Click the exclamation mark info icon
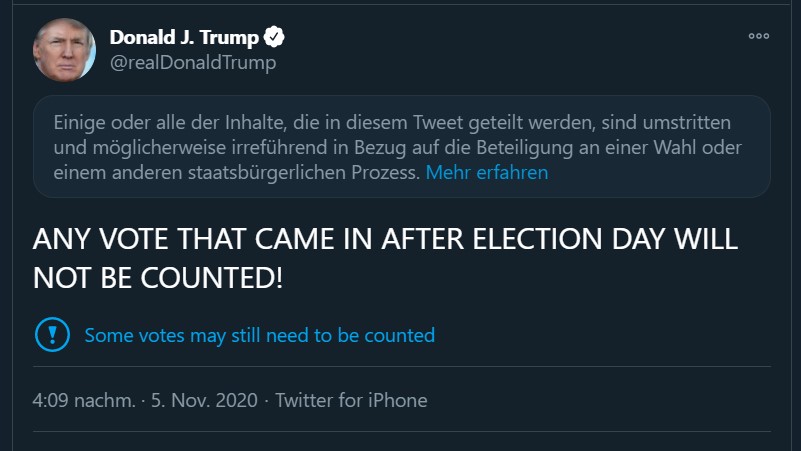 tap(52, 335)
